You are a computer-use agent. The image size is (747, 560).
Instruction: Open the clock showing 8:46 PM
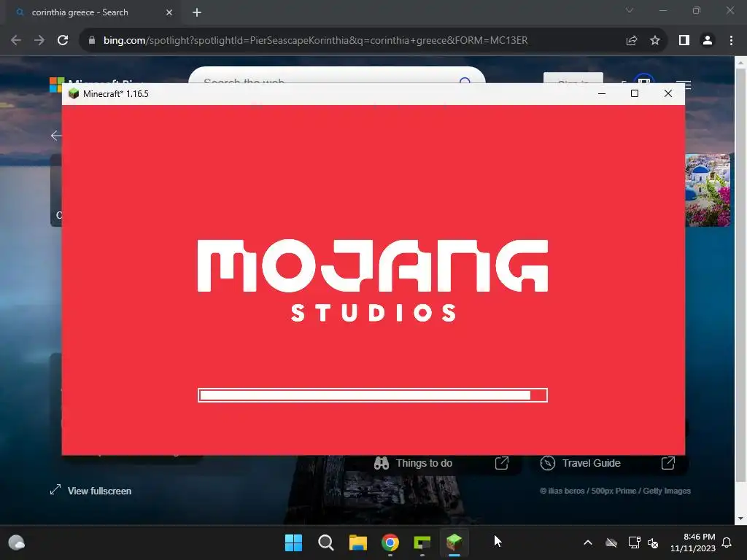tap(693, 542)
